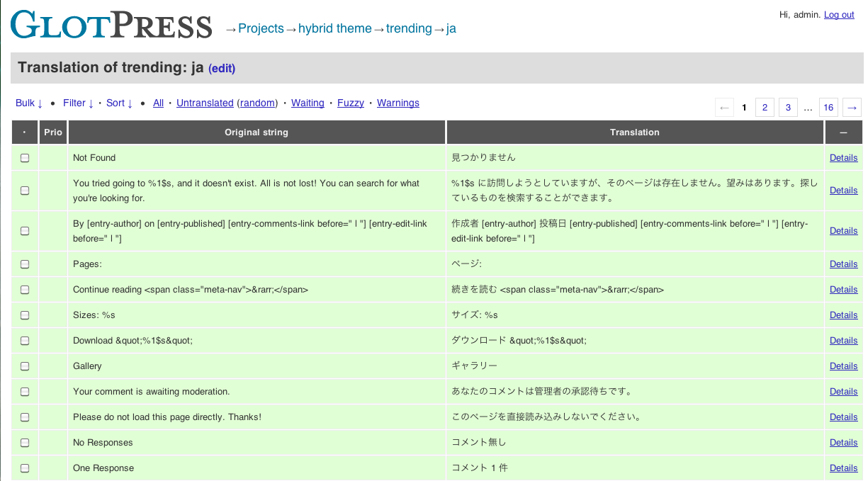The image size is (868, 481).
Task: Open Details for 'Pages:' row
Action: click(844, 264)
